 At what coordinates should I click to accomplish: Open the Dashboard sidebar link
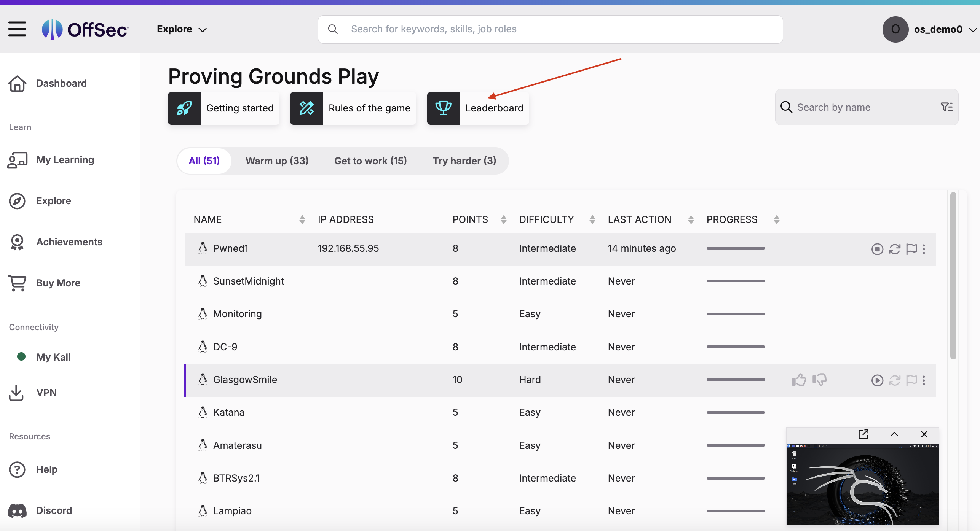point(48,83)
